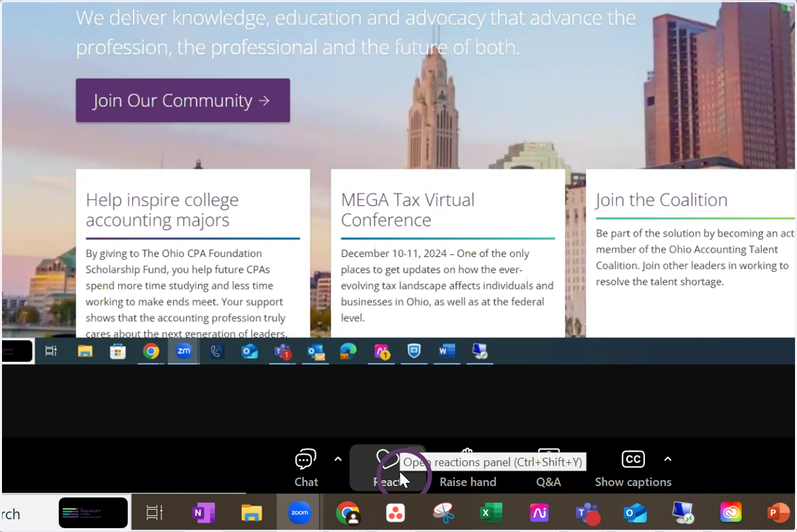The image size is (797, 532).
Task: Open Chrome with profile on bottom taskbar
Action: (x=347, y=513)
